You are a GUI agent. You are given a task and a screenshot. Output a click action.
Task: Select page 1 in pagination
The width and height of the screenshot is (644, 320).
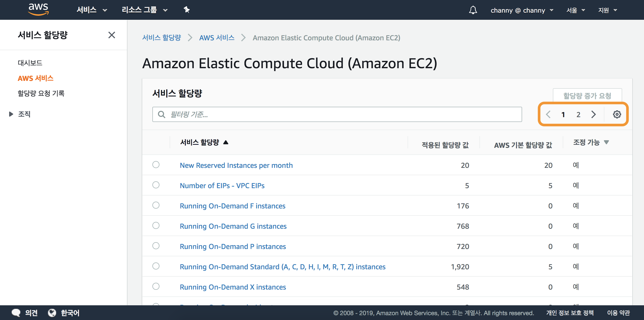563,115
